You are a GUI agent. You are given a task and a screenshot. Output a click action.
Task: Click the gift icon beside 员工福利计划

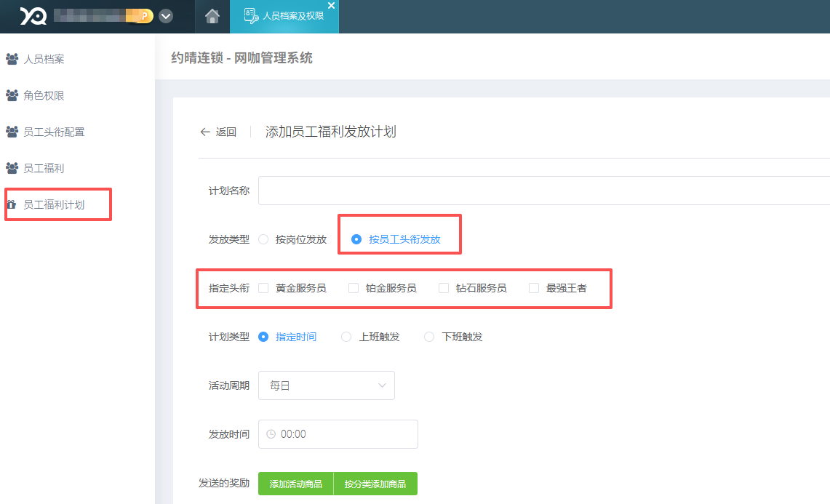click(11, 204)
